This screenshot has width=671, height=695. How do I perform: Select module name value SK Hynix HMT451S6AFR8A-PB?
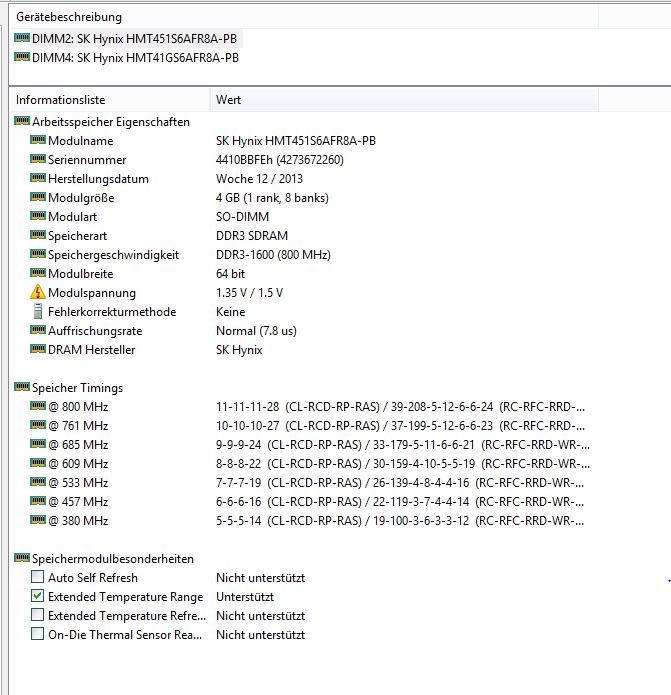[296, 141]
